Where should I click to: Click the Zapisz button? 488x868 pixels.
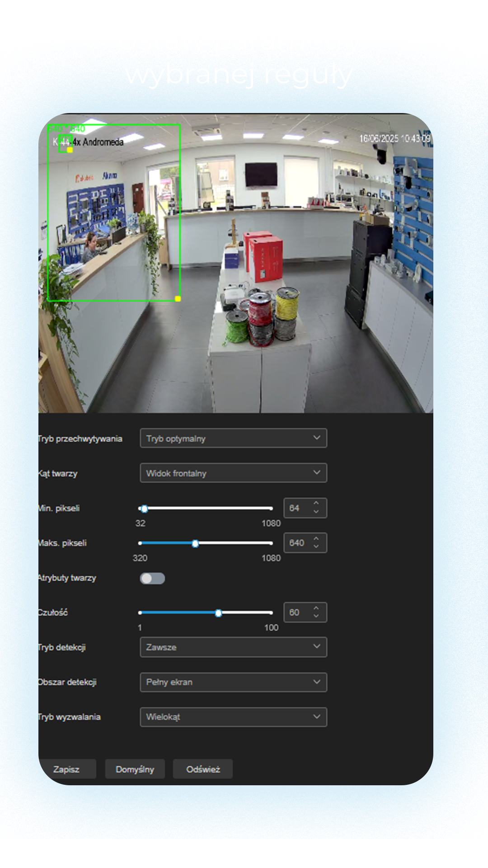(67, 769)
